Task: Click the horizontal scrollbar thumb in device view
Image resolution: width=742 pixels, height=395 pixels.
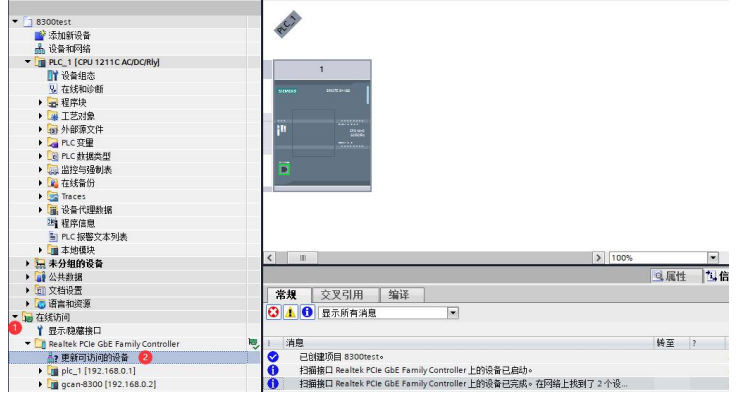Action: click(303, 258)
